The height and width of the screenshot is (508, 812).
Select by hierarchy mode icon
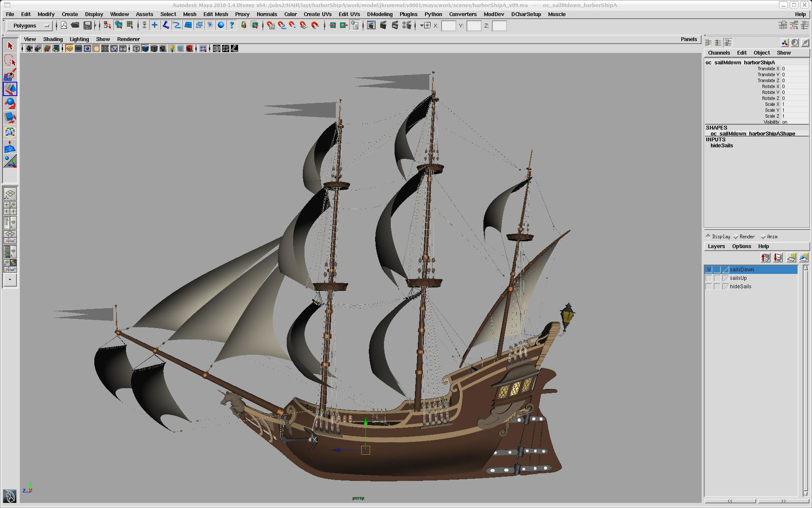click(107, 25)
